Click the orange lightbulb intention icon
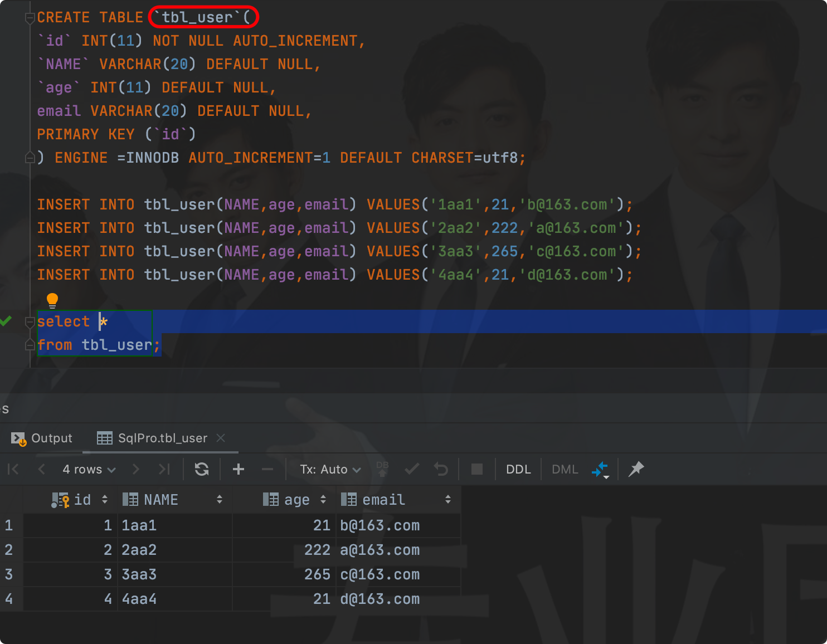The image size is (827, 644). 52,300
